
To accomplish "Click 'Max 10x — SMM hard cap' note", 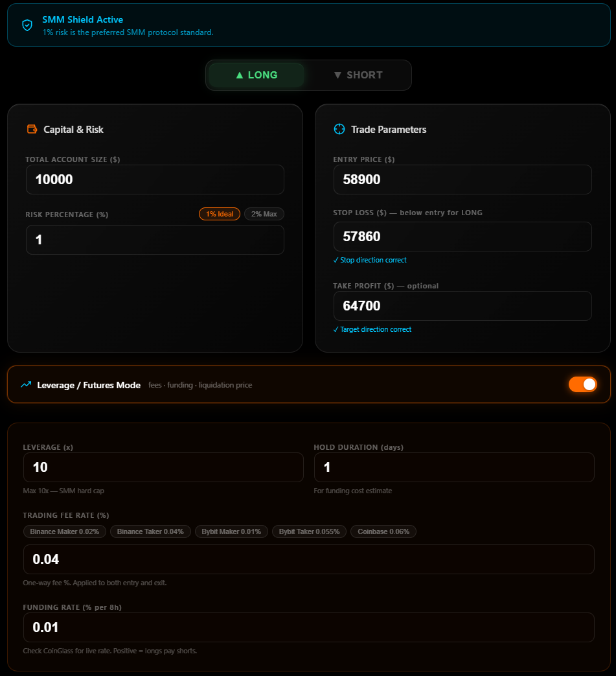I will tap(63, 491).
